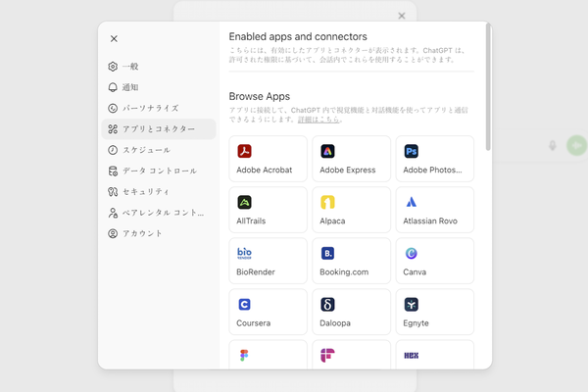Viewport: 588px width, 392px height.
Task: Open the Adobe Acrobat label
Action: [265, 170]
